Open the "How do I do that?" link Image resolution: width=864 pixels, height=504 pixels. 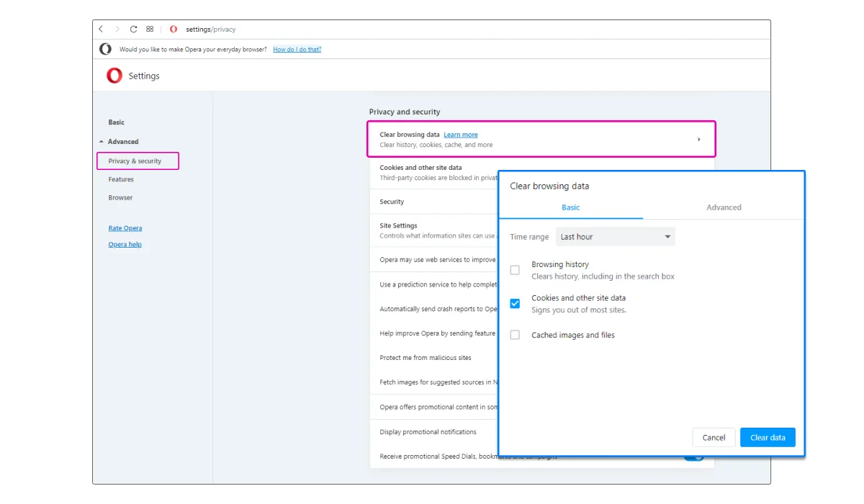tap(297, 50)
